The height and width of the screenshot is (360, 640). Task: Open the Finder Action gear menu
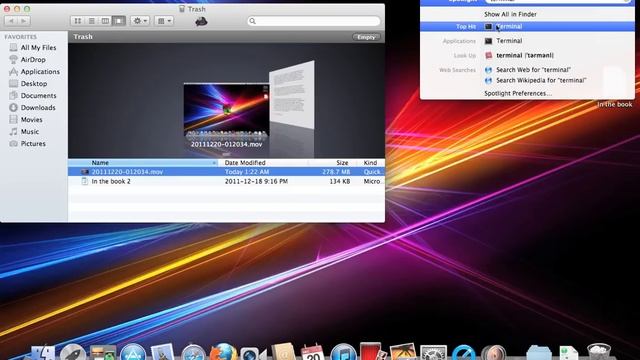pyautogui.click(x=140, y=21)
